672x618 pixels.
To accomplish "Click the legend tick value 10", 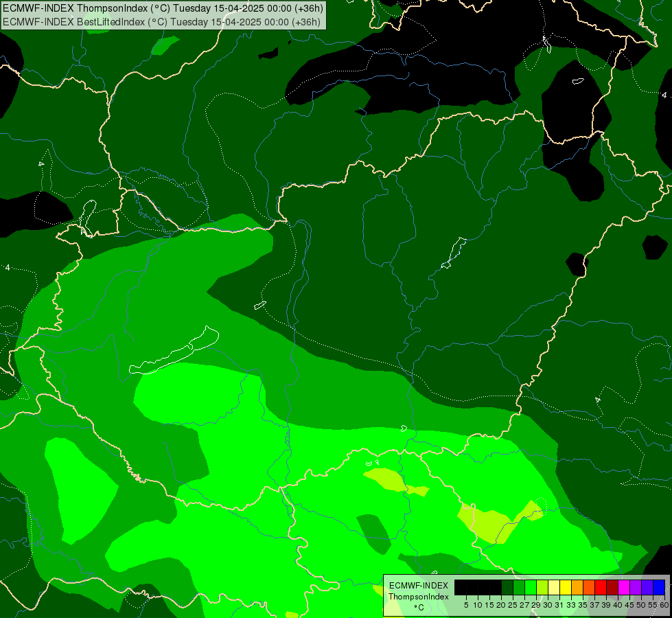I will [478, 605].
